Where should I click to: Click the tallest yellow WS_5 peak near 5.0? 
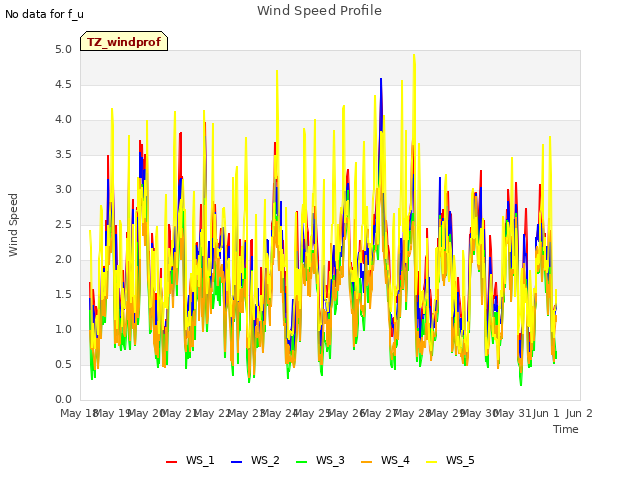pyautogui.click(x=414, y=56)
